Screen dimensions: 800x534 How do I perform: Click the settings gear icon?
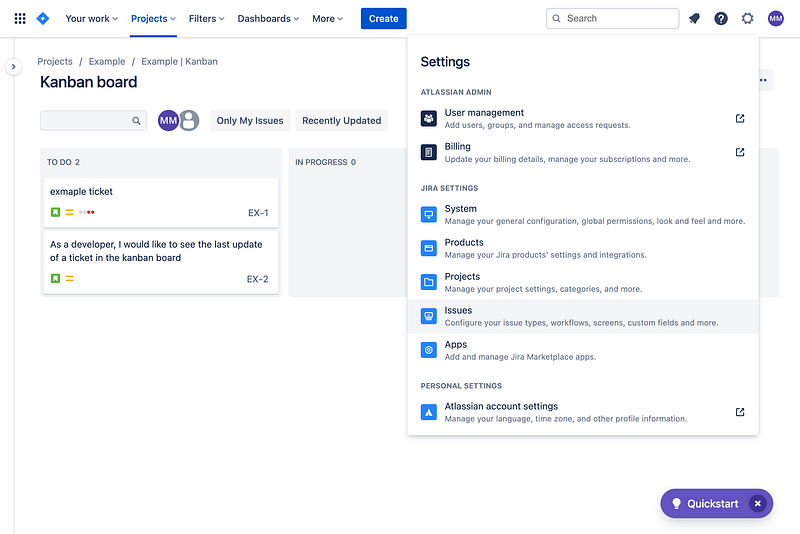[x=747, y=19]
